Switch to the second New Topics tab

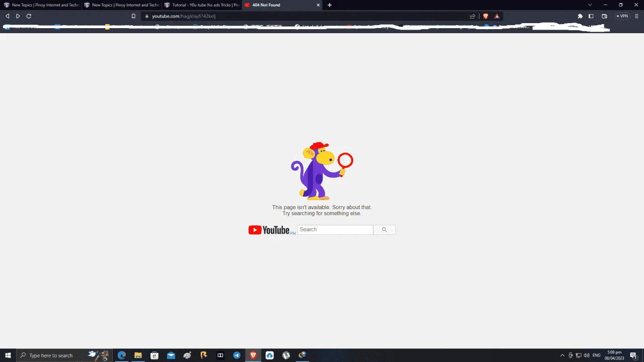coord(121,5)
